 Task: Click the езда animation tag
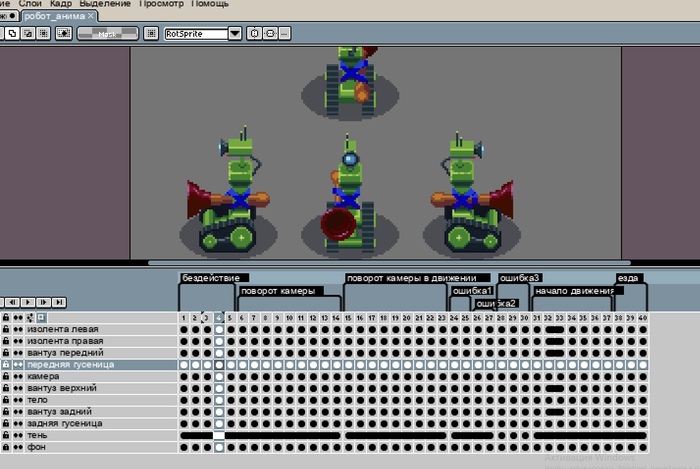point(628,278)
